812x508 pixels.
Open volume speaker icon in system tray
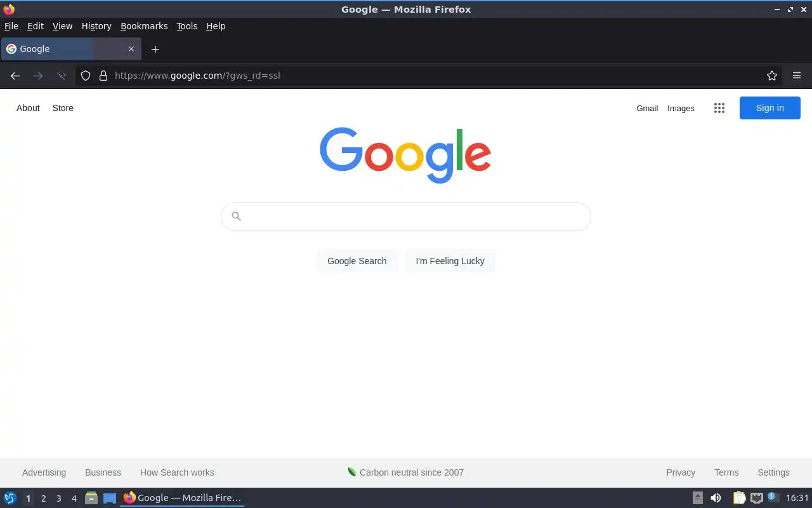pos(716,498)
